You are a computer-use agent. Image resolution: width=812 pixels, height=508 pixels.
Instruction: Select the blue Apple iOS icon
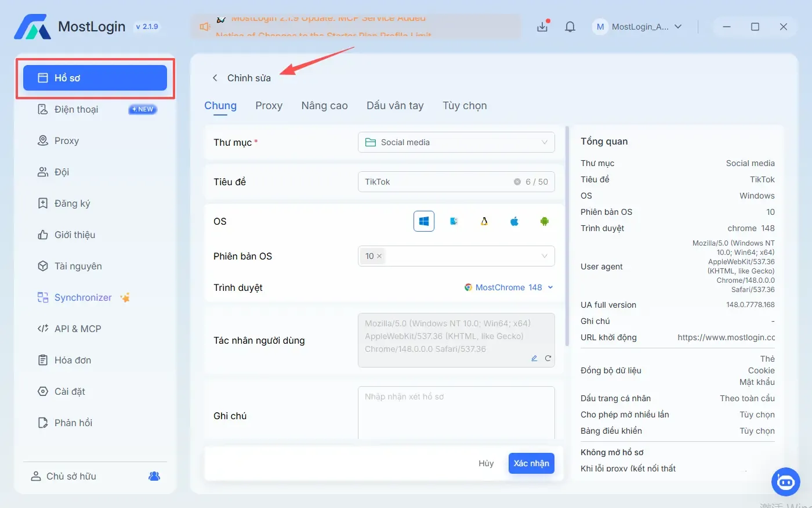pos(514,221)
